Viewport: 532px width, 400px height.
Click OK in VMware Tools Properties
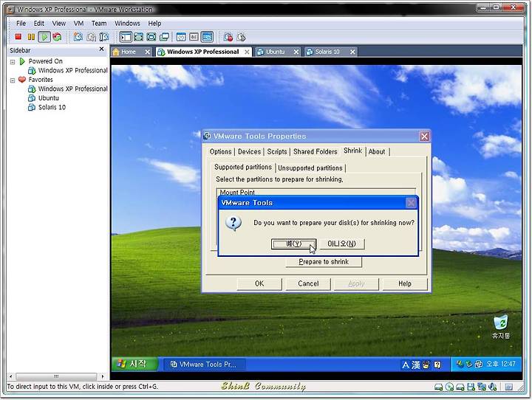[259, 283]
